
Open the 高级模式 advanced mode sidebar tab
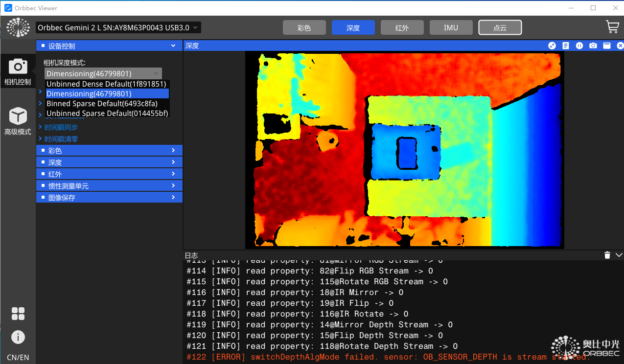[18, 122]
